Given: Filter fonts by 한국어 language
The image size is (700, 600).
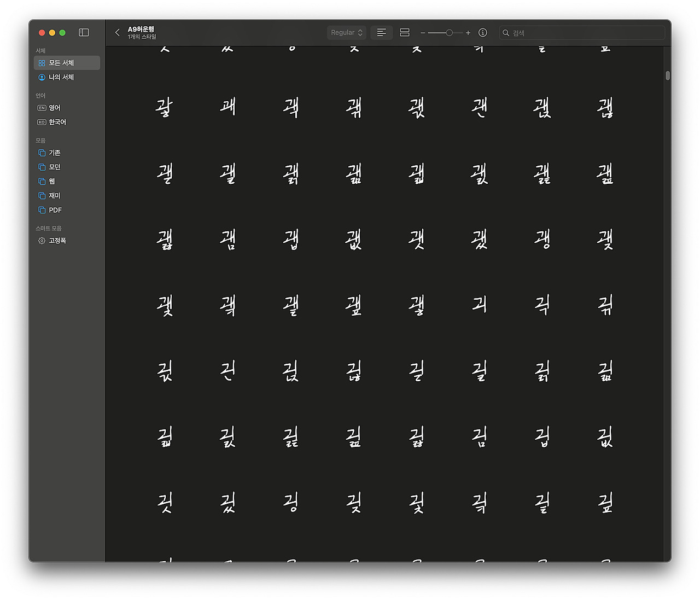Looking at the screenshot, I should [x=57, y=122].
